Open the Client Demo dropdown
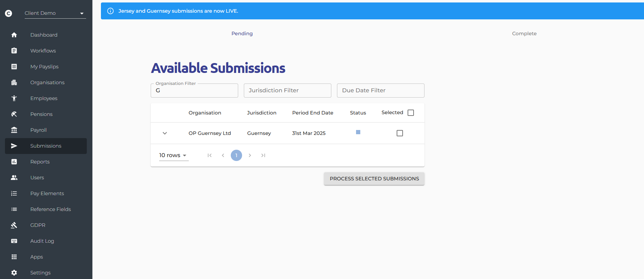The image size is (644, 279). 55,13
